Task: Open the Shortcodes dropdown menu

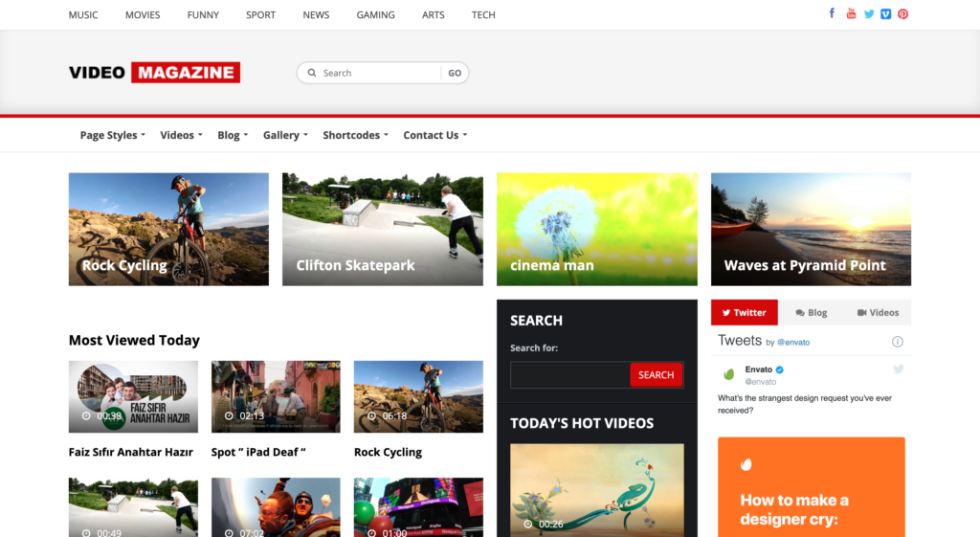Action: [355, 135]
